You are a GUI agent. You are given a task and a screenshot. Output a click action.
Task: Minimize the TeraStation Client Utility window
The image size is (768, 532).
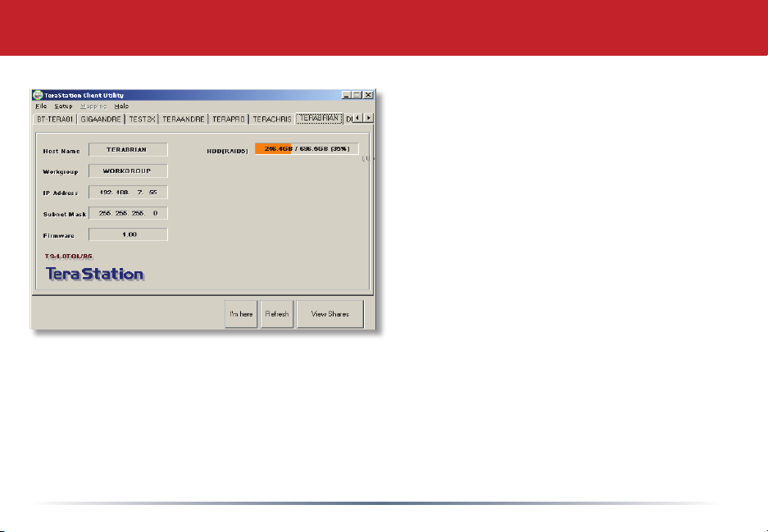tap(346, 95)
